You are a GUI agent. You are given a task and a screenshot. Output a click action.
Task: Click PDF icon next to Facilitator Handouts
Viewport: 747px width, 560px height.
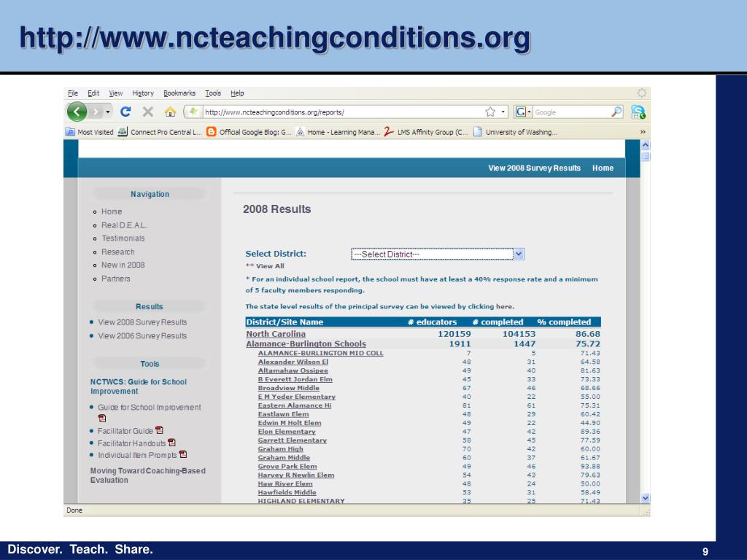(172, 443)
